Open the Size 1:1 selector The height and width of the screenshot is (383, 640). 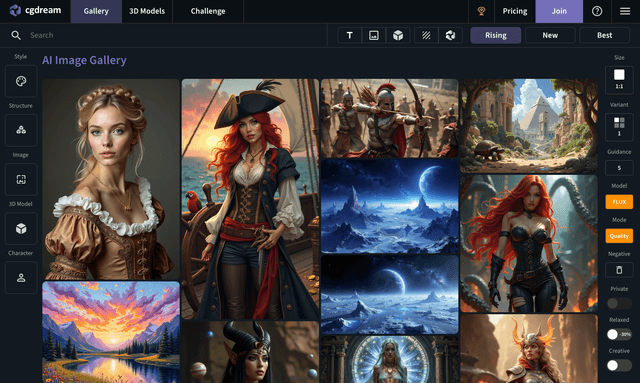[619, 80]
